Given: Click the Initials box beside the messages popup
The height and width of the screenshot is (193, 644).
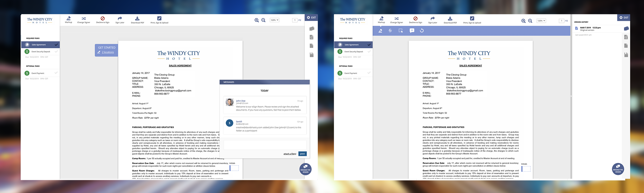Looking at the screenshot, I should click(234, 168).
